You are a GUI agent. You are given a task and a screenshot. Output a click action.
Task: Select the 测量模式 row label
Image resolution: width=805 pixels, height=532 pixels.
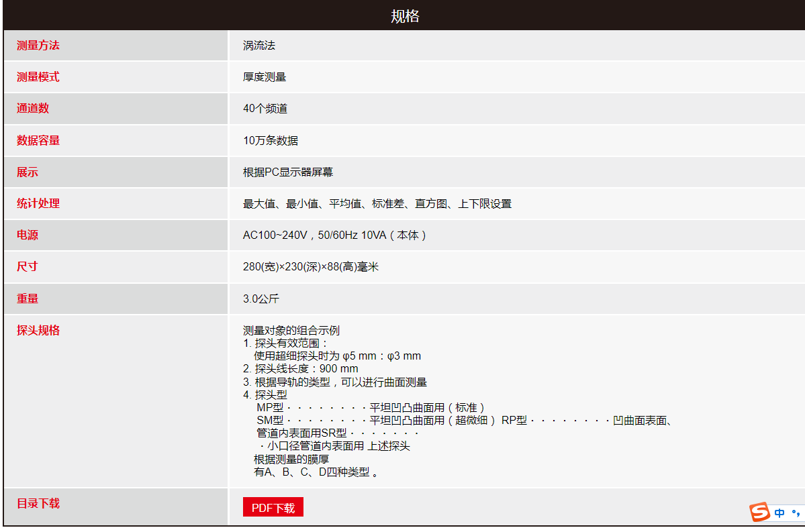coord(38,77)
